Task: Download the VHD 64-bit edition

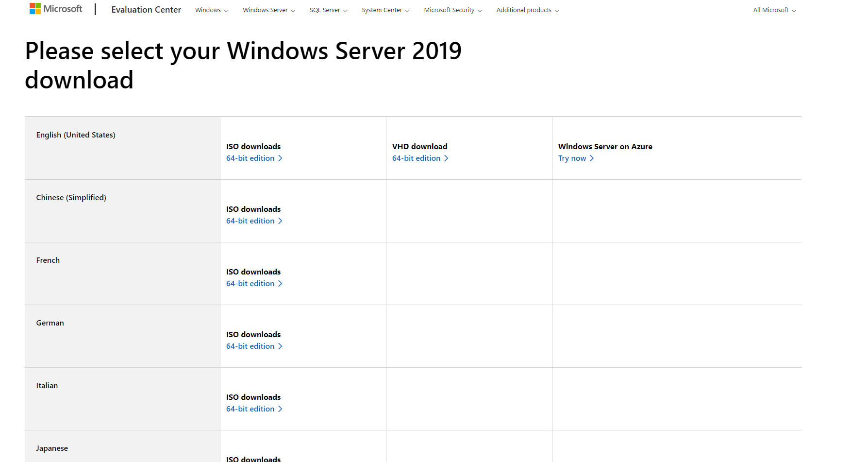Action: point(416,158)
